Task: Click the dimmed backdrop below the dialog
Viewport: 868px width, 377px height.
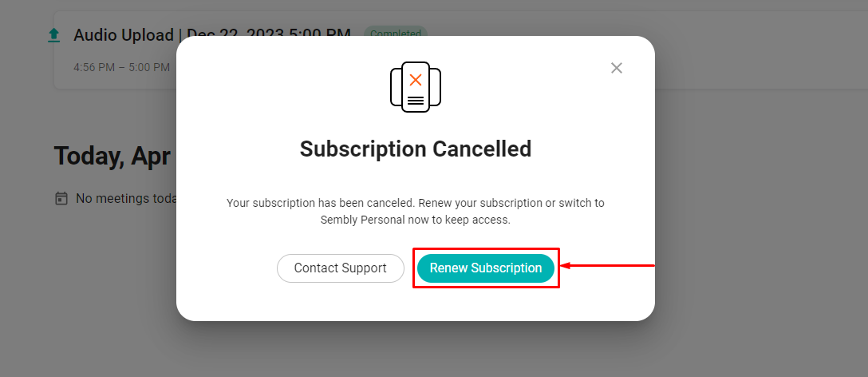Action: [415, 349]
